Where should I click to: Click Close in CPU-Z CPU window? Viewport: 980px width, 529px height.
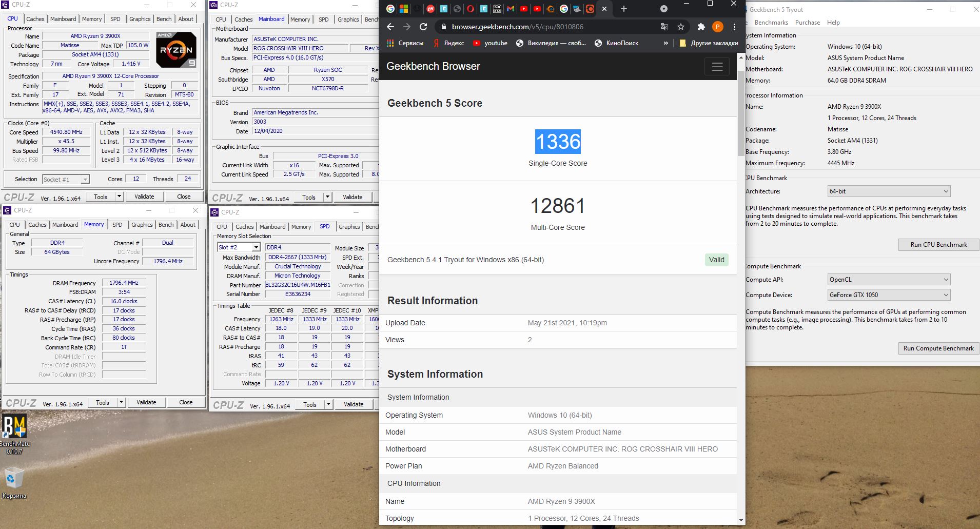[184, 197]
